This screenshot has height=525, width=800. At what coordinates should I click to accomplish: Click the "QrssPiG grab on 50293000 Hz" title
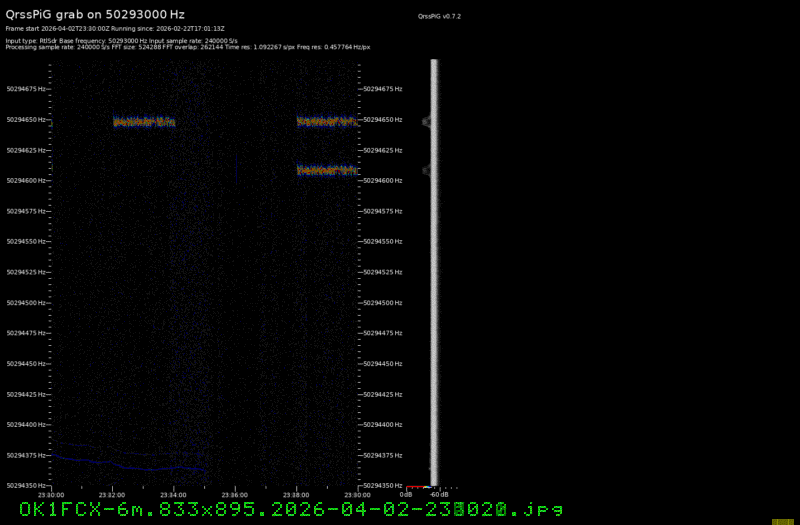(95, 14)
